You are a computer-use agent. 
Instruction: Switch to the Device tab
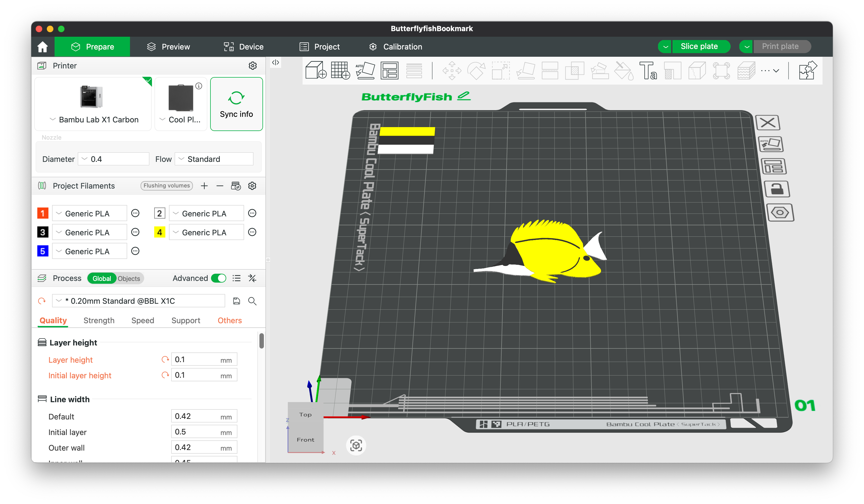(x=244, y=47)
